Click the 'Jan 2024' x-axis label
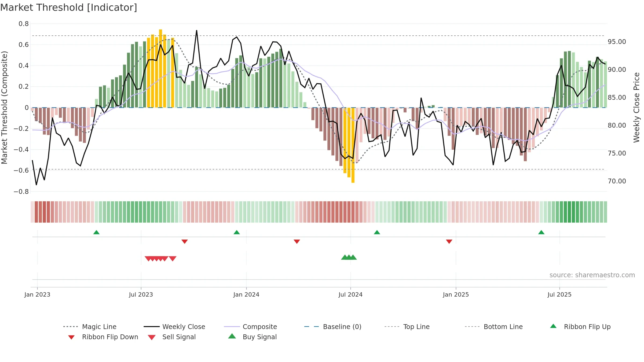Viewport: 644px width, 362px height. pos(246,294)
